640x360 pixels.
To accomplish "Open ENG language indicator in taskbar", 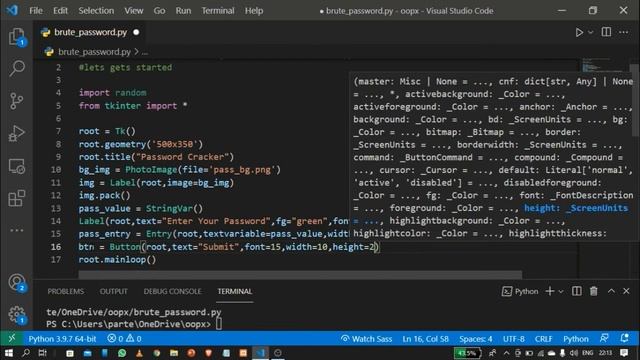I will 587,353.
